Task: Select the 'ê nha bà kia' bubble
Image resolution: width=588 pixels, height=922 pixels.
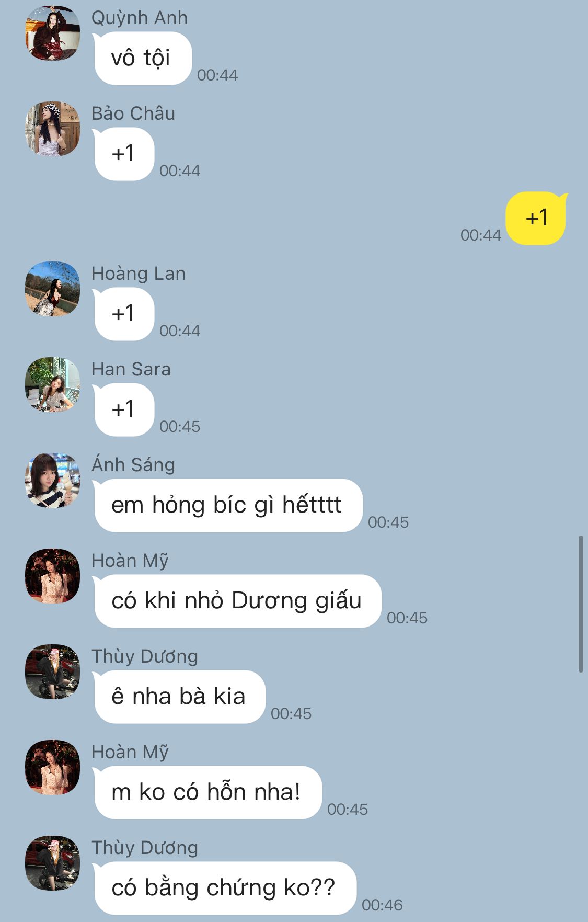Action: pyautogui.click(x=179, y=697)
